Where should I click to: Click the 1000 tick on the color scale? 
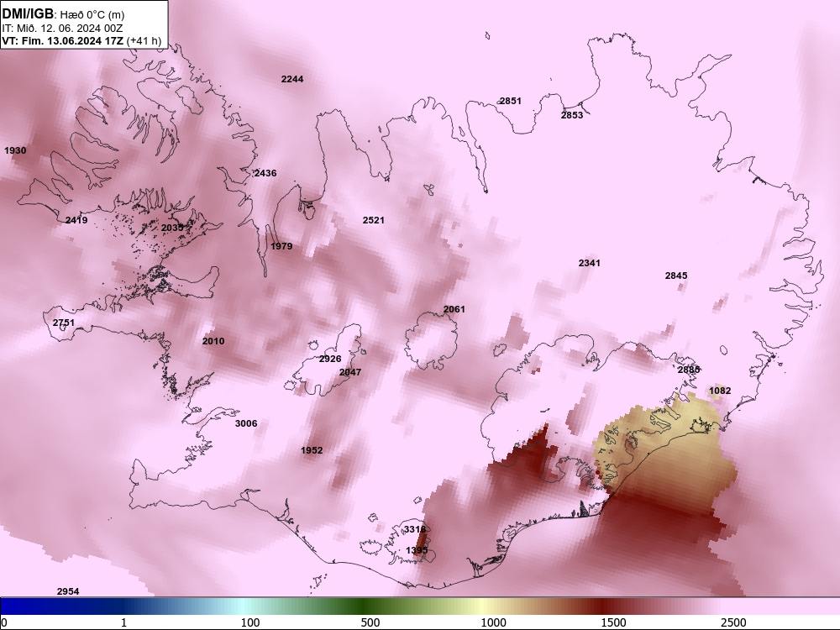tap(493, 622)
